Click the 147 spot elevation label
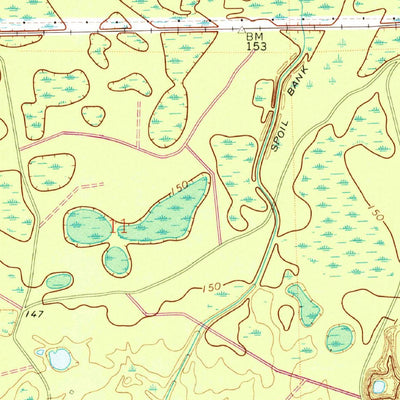 coord(34,314)
